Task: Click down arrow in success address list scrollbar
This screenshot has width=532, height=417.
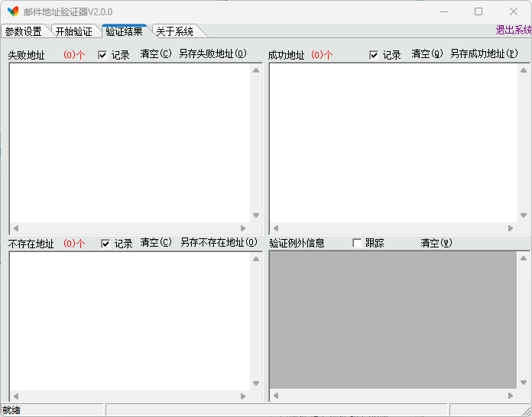Action: pyautogui.click(x=524, y=215)
